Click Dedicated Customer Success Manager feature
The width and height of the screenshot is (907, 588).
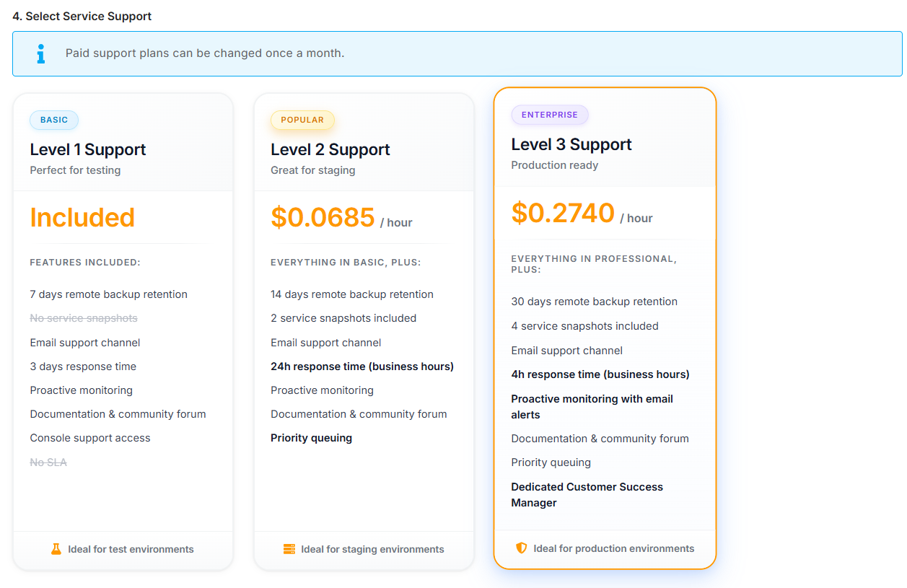tap(587, 495)
